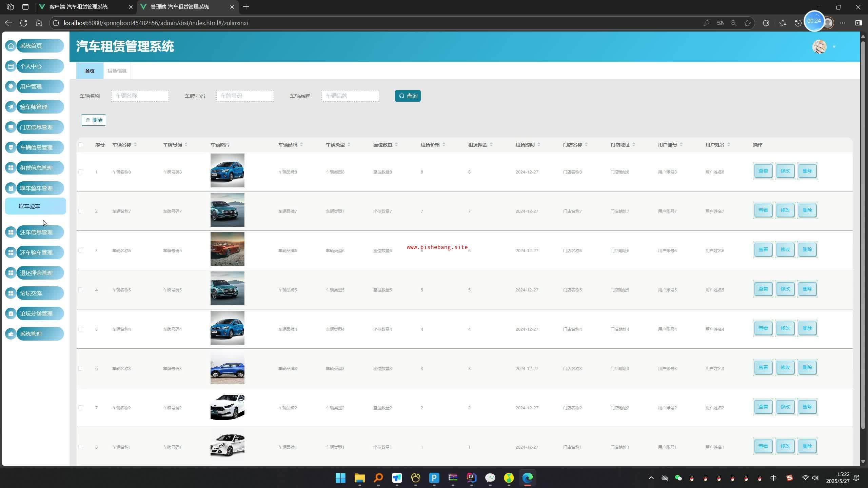Click the 验车师管理 paper plane icon
This screenshot has width=868, height=488.
point(11,107)
